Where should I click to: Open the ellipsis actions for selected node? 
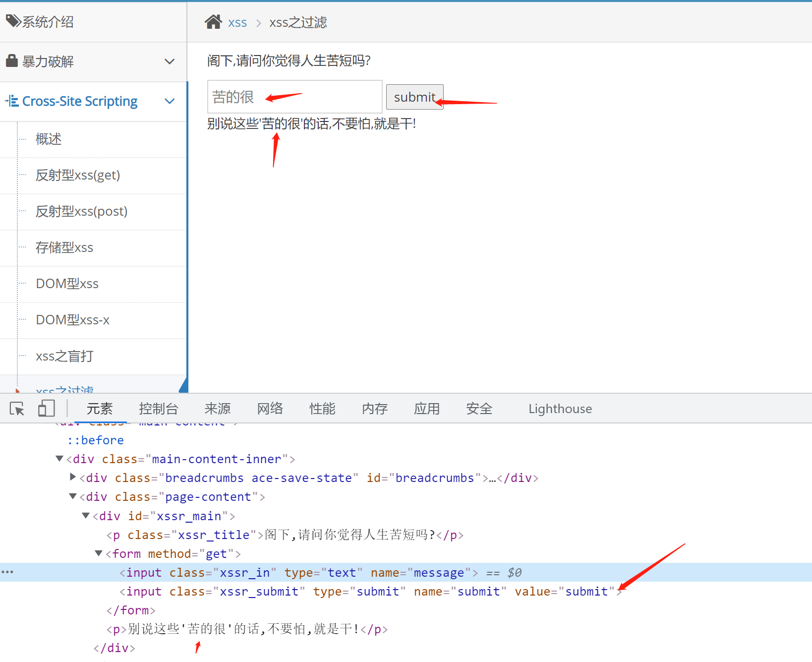pos(7,572)
